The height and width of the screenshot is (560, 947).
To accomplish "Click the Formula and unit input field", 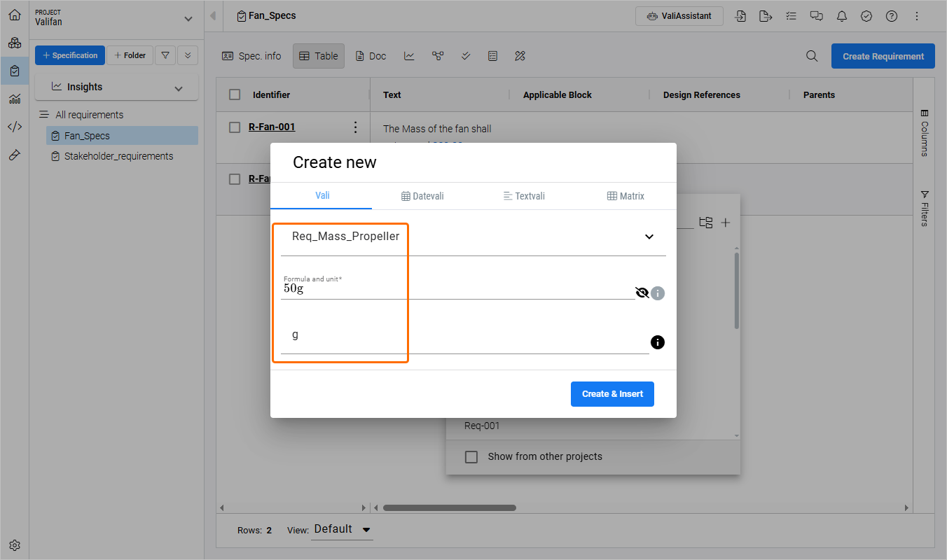I will (455, 288).
